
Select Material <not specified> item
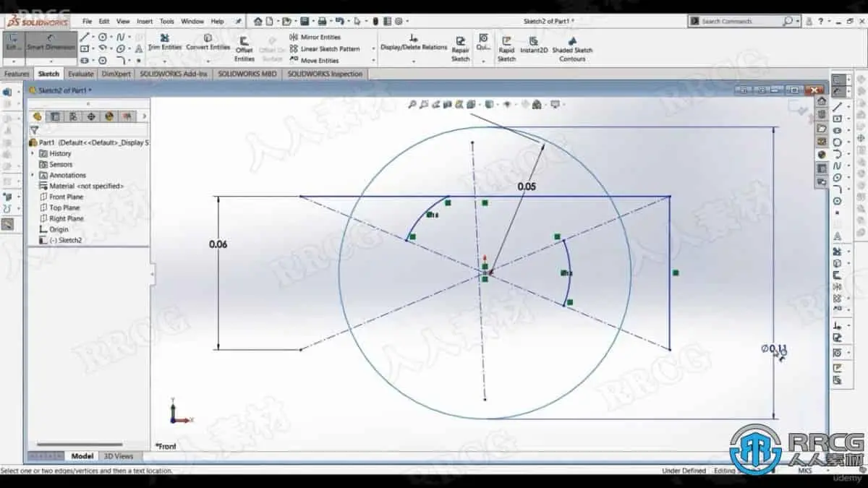pos(81,186)
